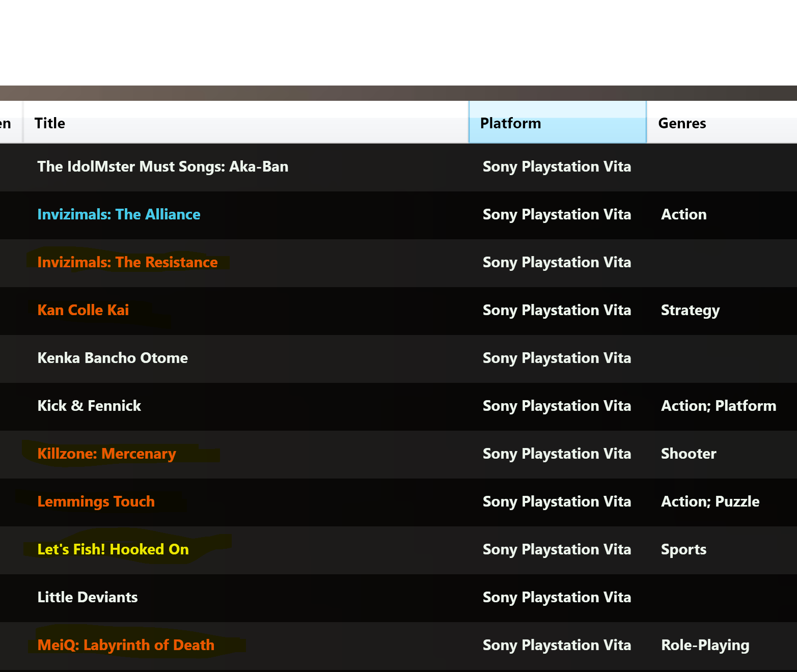Select Kick & Fennick title

tap(89, 406)
